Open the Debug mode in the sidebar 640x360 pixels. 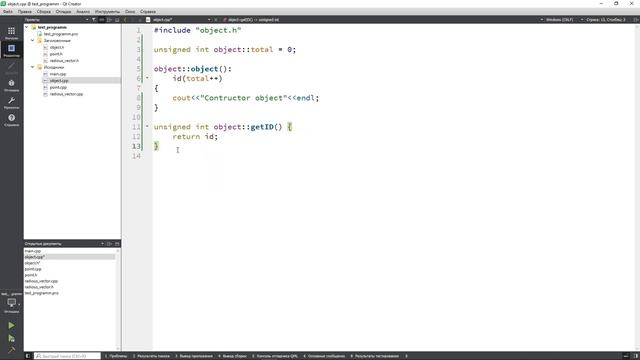coord(11,85)
